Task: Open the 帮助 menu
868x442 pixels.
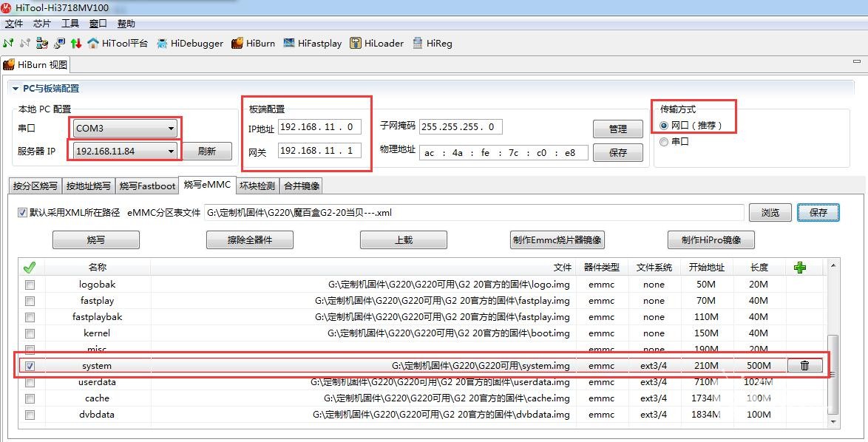Action: [126, 23]
